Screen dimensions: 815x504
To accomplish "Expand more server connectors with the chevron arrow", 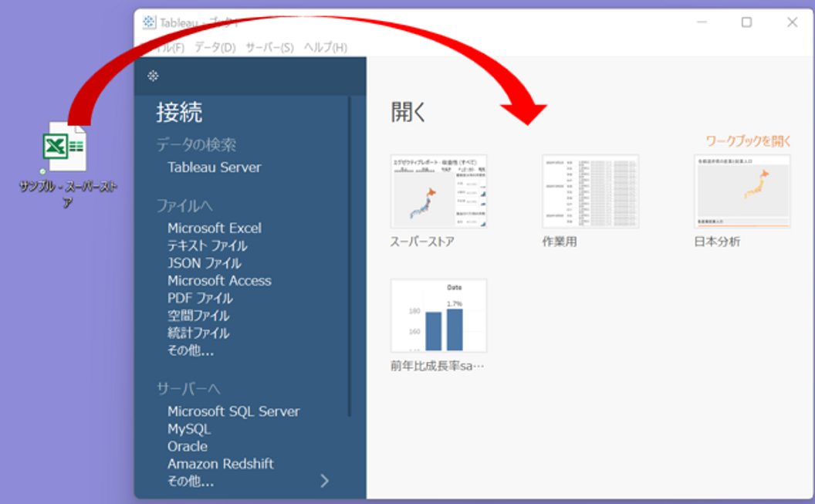I will 324,481.
